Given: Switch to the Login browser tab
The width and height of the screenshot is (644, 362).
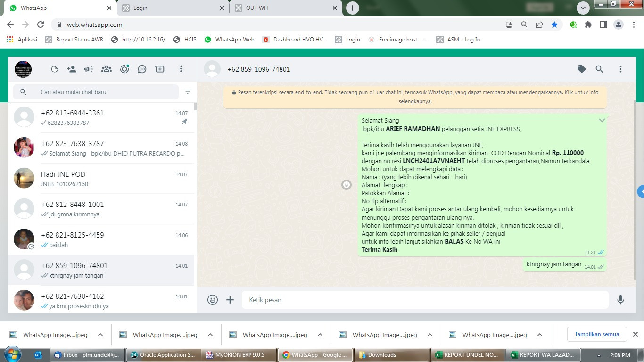Looking at the screenshot, I should coord(173,8).
